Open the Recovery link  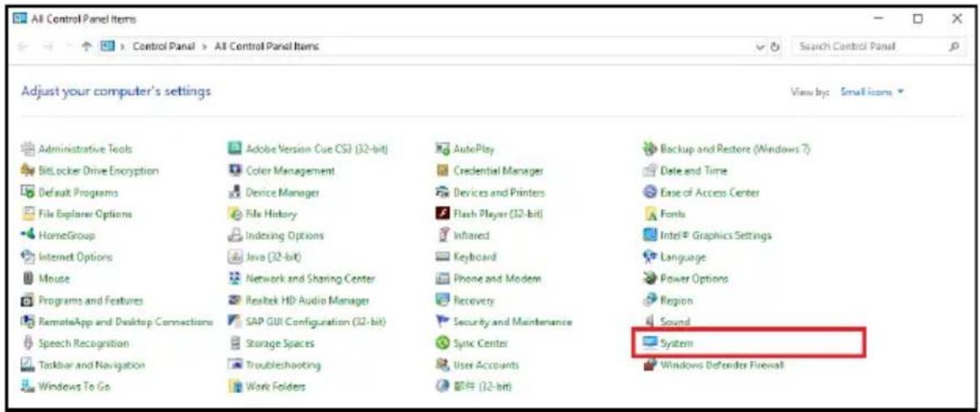click(473, 300)
